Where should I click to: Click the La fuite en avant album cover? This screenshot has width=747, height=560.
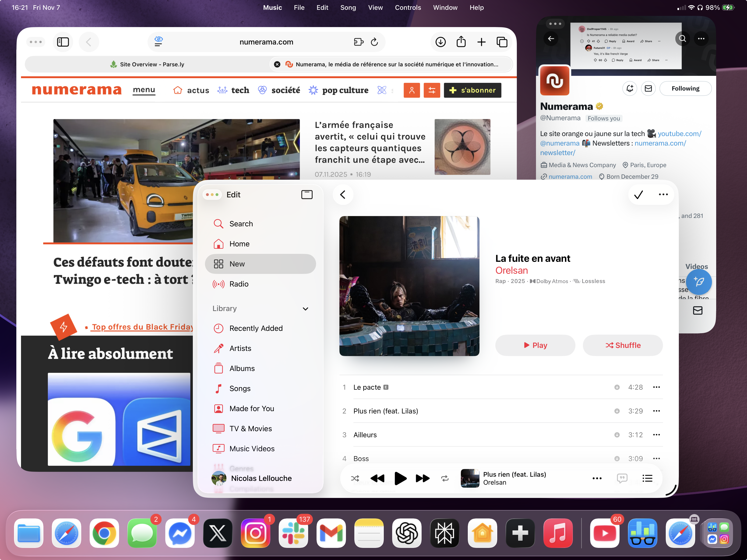tap(409, 286)
